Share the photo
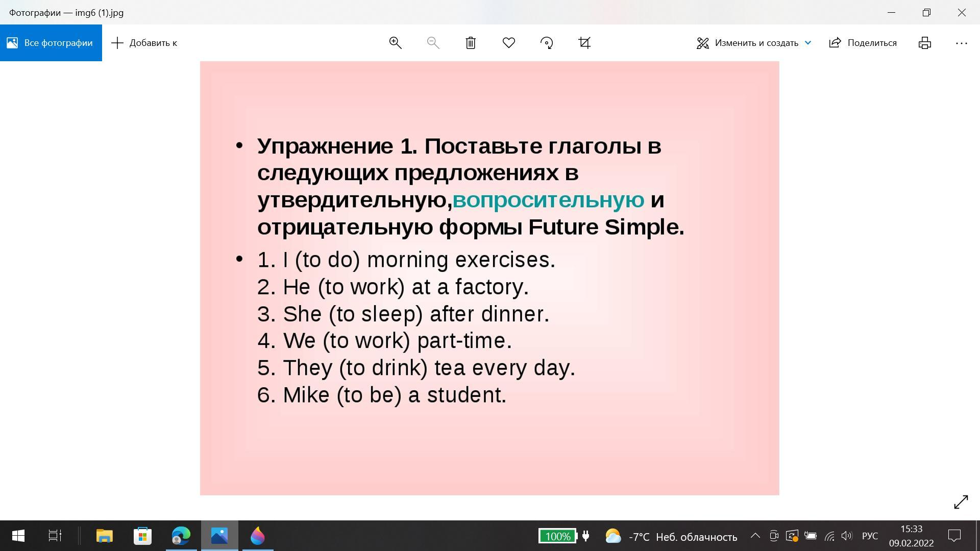Viewport: 980px width, 551px height. pos(863,43)
